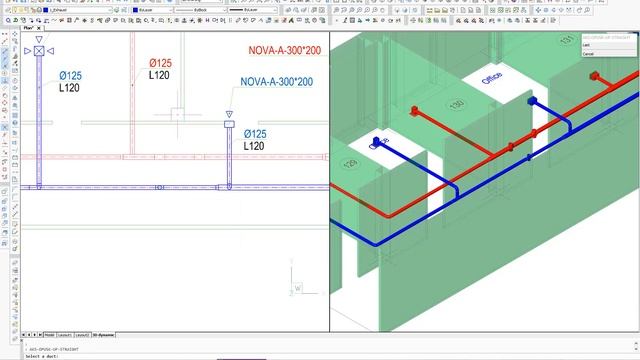Select the four-arrow pan icon
Image resolution: width=640 pixels, height=360 pixels.
[538, 10]
